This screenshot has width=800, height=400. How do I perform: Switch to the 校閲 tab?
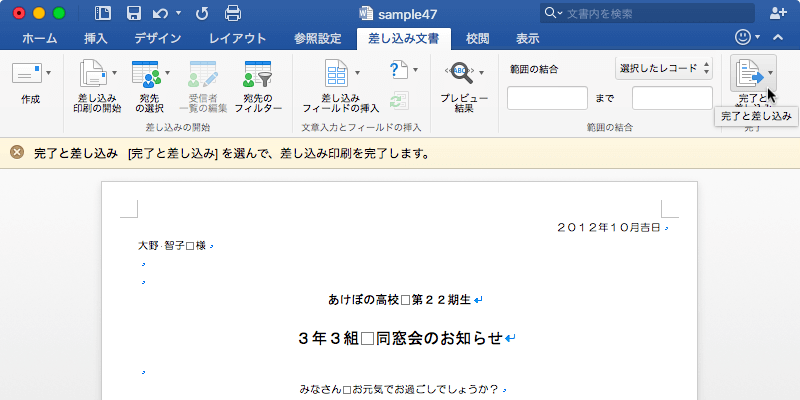click(478, 39)
